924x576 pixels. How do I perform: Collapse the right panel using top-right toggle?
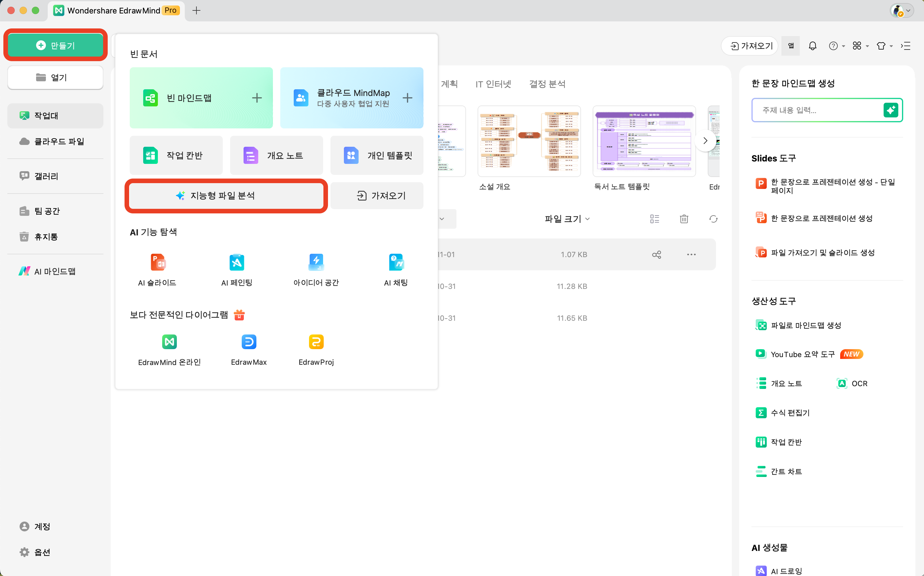click(x=906, y=46)
